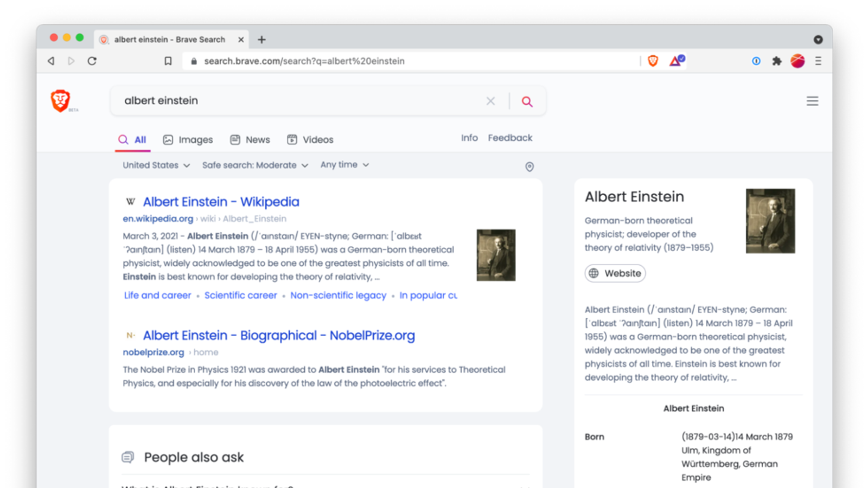Open the extensions puzzle icon
The height and width of the screenshot is (488, 868).
pyautogui.click(x=777, y=61)
